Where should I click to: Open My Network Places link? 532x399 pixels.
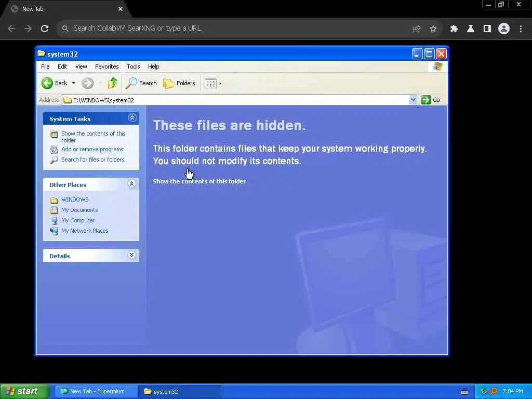(x=85, y=231)
